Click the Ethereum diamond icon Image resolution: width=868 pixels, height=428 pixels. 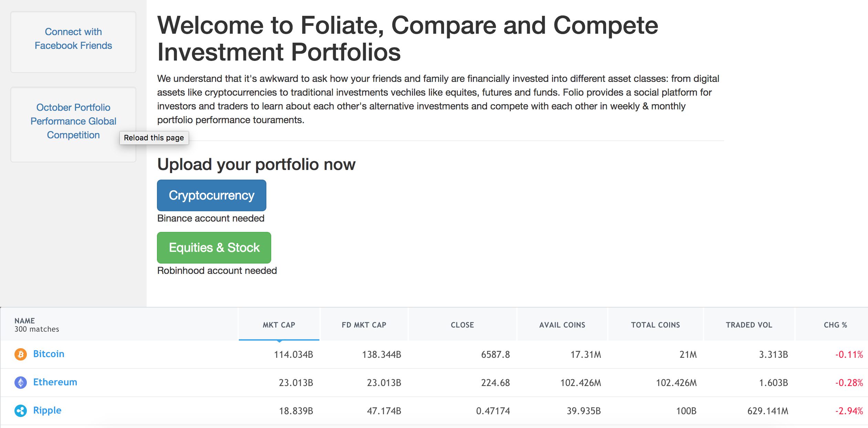[21, 382]
